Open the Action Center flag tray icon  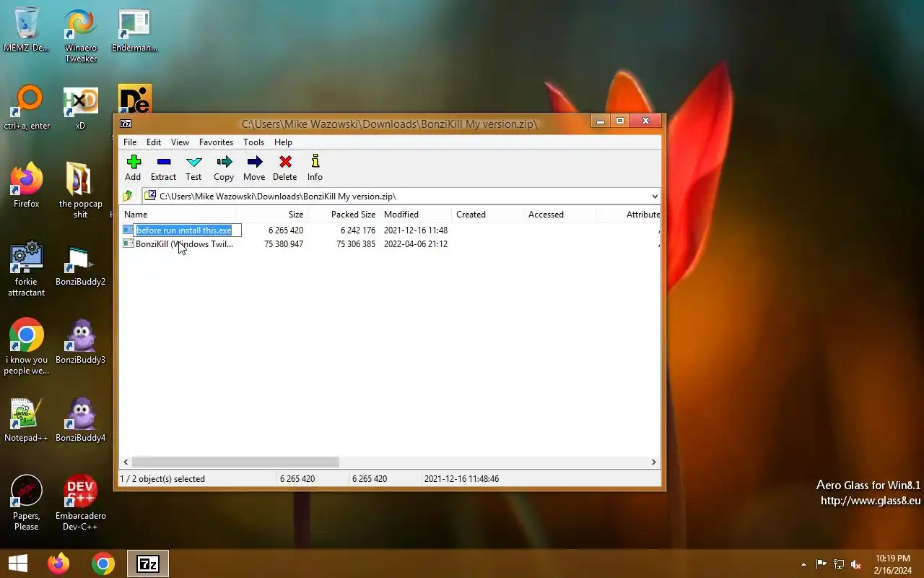pyautogui.click(x=821, y=564)
